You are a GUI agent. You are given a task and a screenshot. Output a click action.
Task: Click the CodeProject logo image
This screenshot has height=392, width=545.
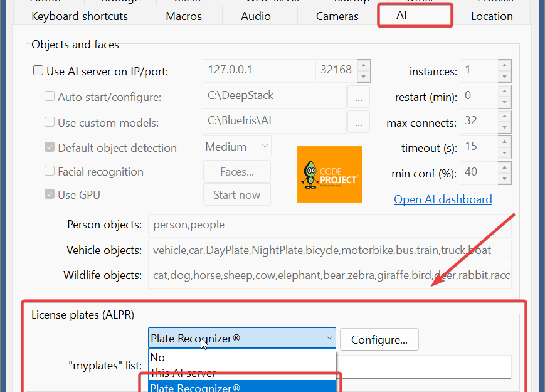point(329,174)
